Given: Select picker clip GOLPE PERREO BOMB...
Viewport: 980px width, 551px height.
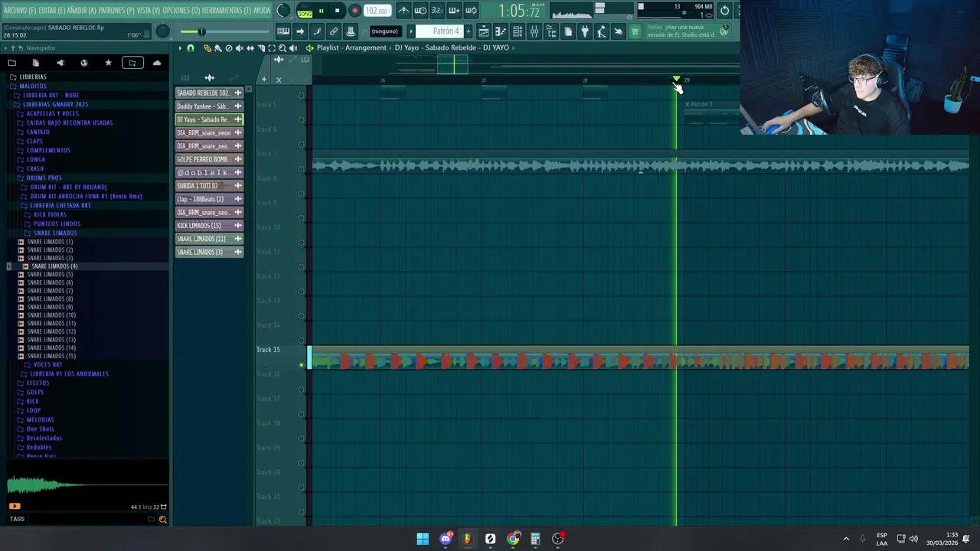Looking at the screenshot, I should point(209,159).
